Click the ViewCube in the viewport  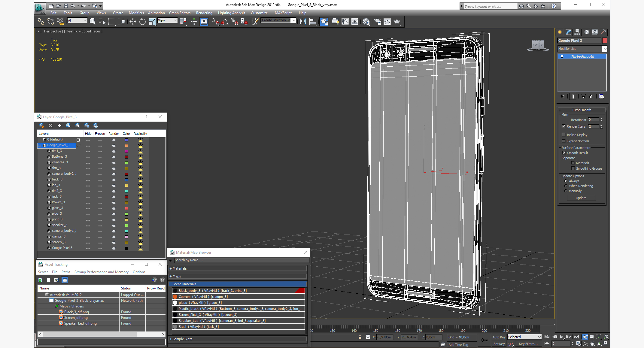click(x=538, y=45)
